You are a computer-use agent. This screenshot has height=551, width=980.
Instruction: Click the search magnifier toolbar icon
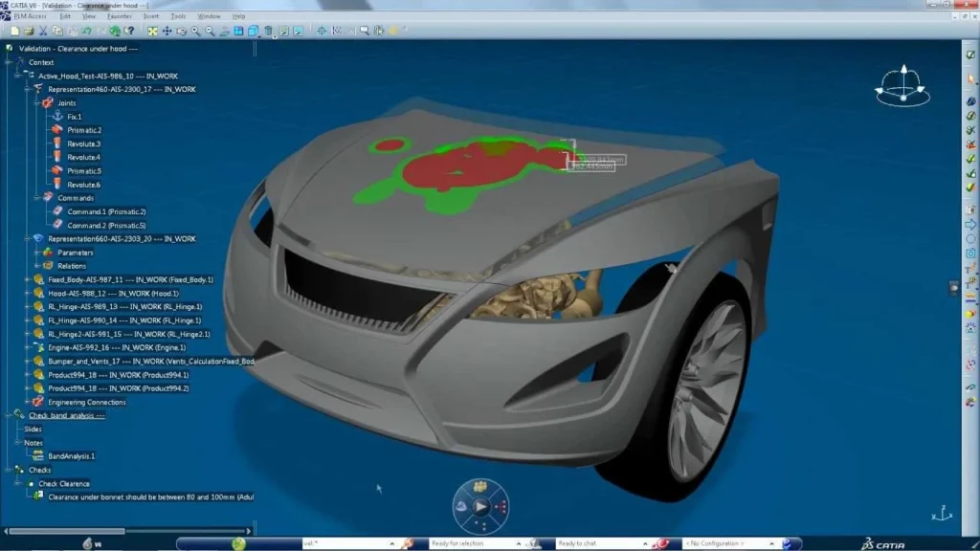(x=365, y=31)
